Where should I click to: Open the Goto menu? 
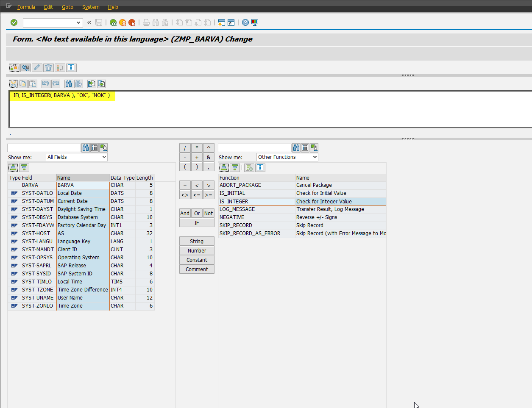click(67, 7)
